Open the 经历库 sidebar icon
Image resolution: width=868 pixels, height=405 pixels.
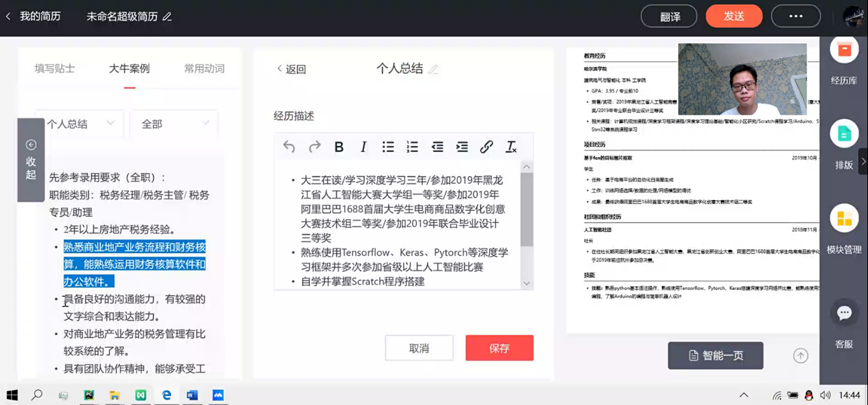(844, 50)
